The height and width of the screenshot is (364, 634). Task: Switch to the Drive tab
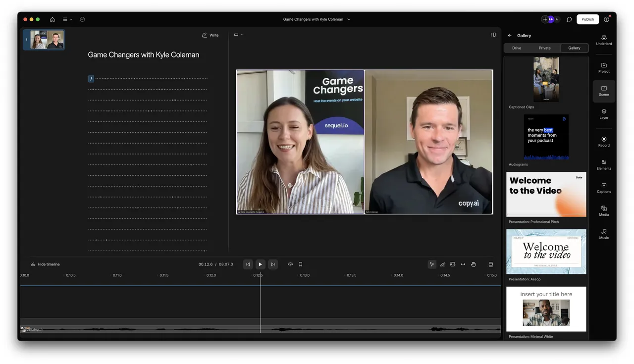pos(517,48)
